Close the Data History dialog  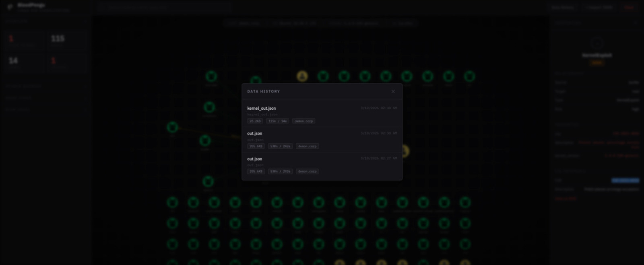coord(393,91)
